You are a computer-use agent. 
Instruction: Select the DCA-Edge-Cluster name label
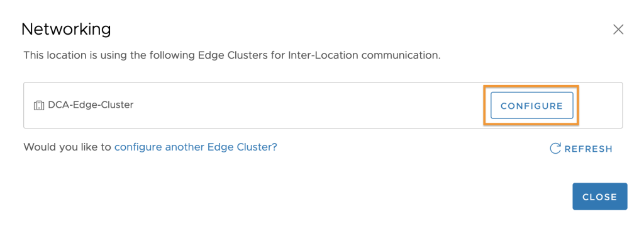click(91, 105)
